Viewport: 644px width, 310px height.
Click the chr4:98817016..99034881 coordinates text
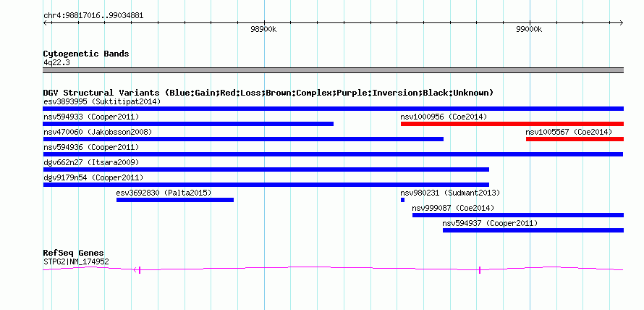coord(93,16)
